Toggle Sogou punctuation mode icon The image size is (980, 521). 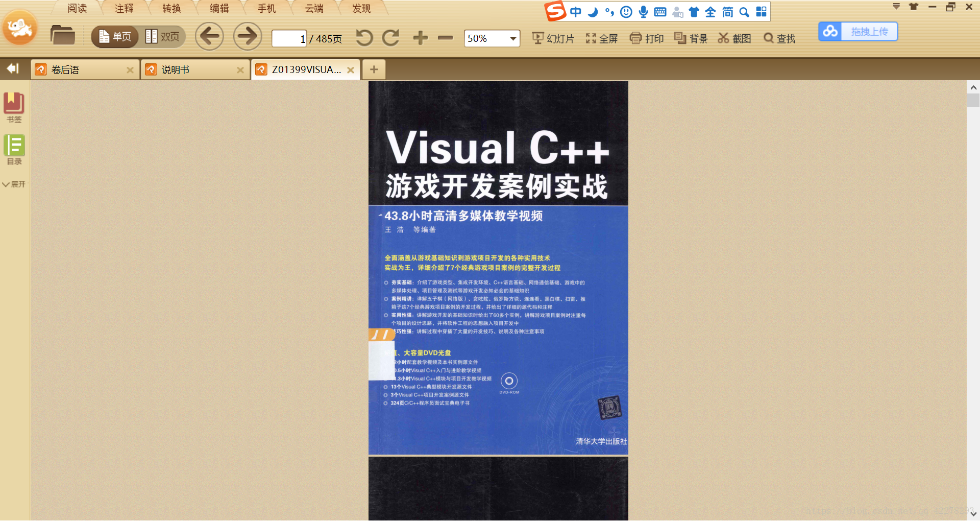609,12
